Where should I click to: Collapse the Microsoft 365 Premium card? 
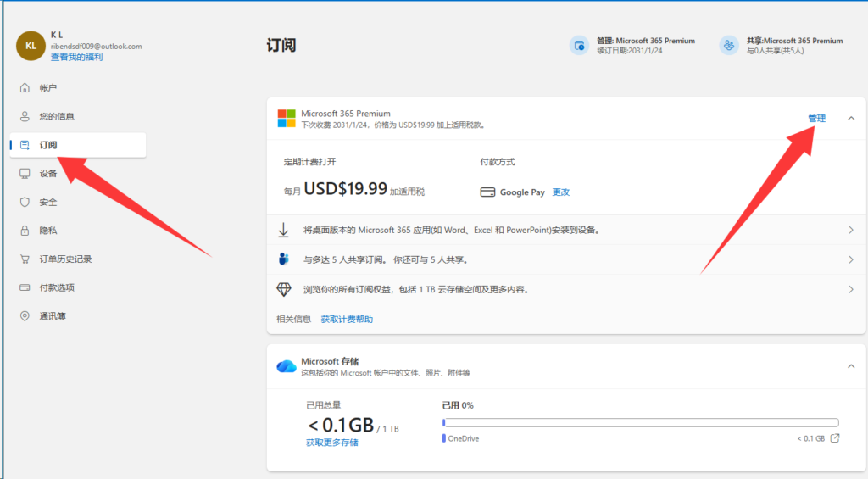click(851, 119)
